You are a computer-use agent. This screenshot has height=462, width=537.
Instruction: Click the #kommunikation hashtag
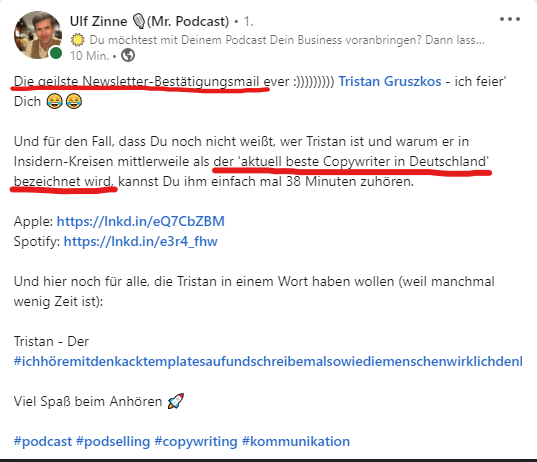[x=296, y=441]
